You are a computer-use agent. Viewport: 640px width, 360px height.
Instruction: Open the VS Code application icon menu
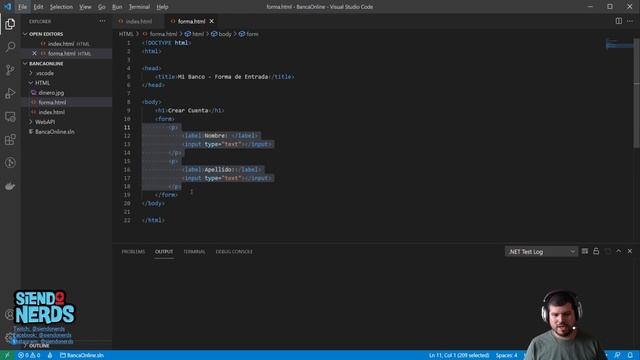click(7, 7)
